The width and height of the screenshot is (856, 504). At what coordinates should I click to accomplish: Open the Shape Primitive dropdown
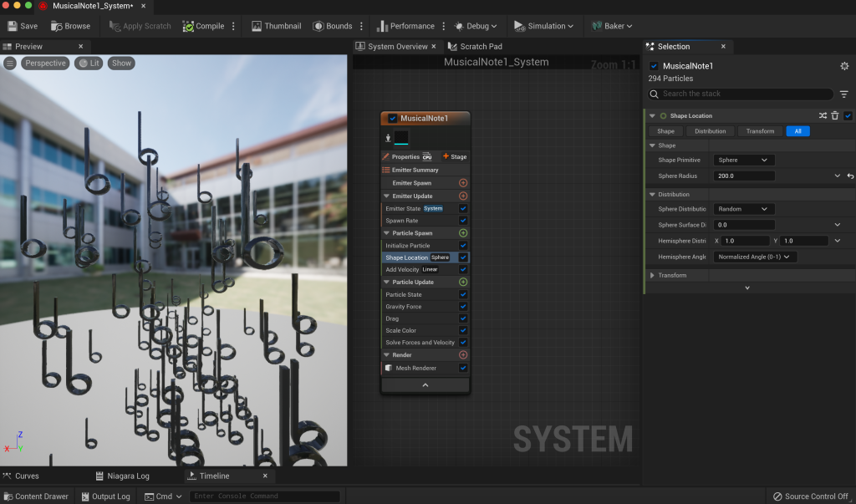pyautogui.click(x=744, y=160)
